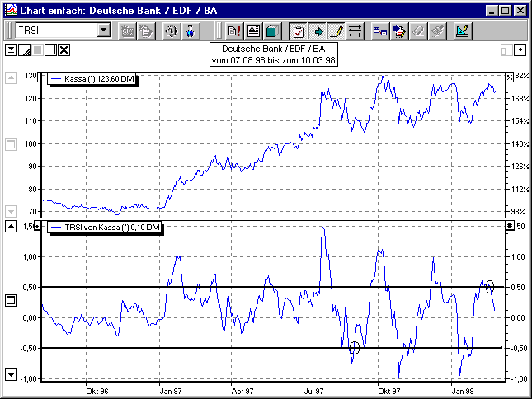Expand the small down-arrow below the toolbar
Viewport: 532px width, 399px height.
[x=10, y=49]
